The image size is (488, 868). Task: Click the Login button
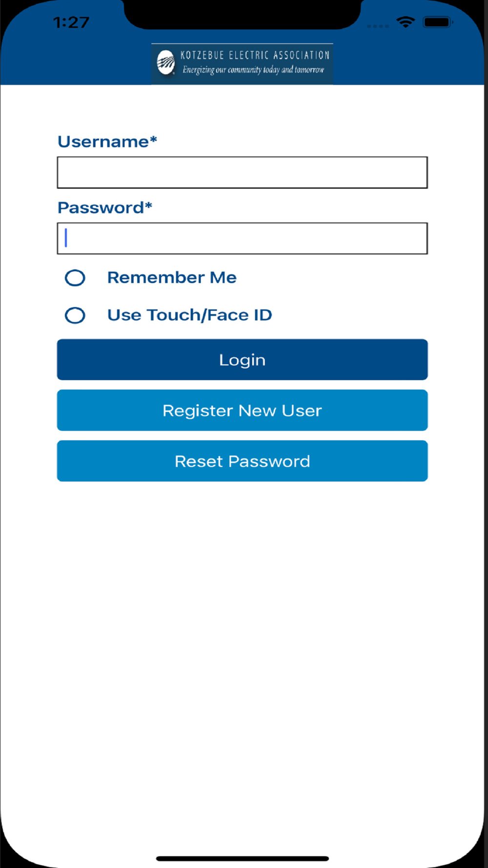[243, 360]
